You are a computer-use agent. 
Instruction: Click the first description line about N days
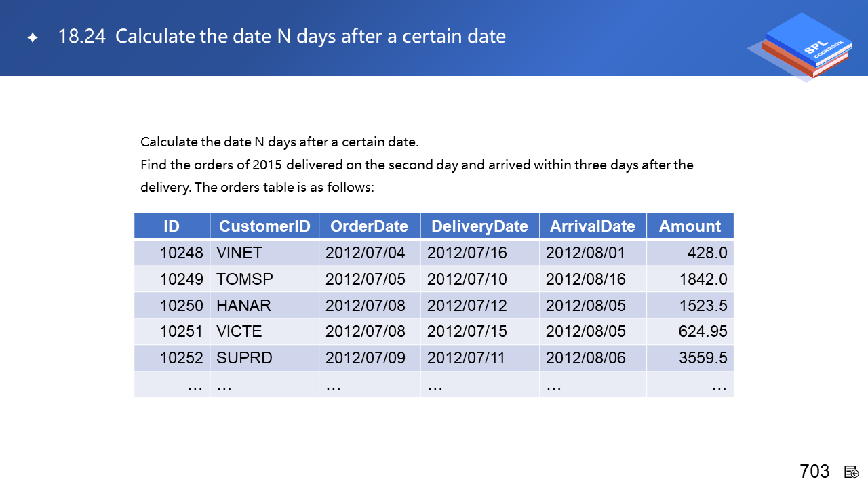(279, 142)
